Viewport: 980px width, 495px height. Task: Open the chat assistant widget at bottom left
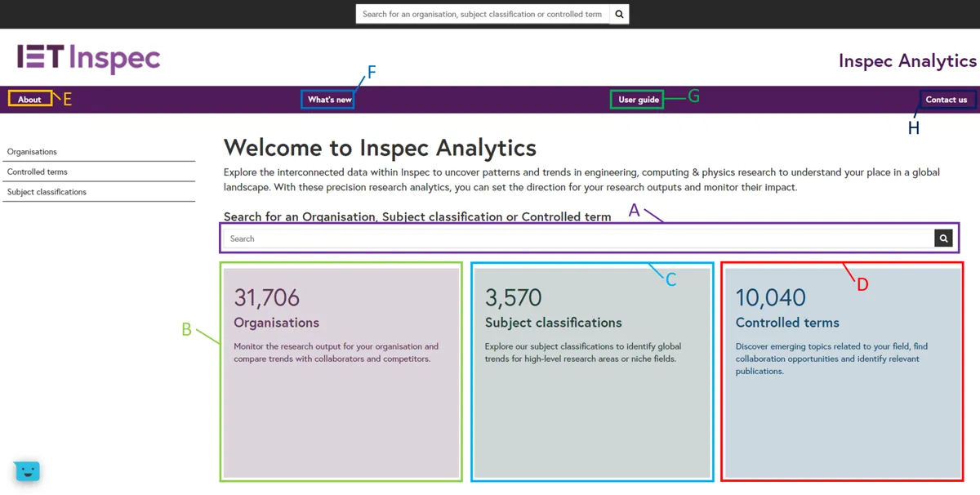[27, 471]
